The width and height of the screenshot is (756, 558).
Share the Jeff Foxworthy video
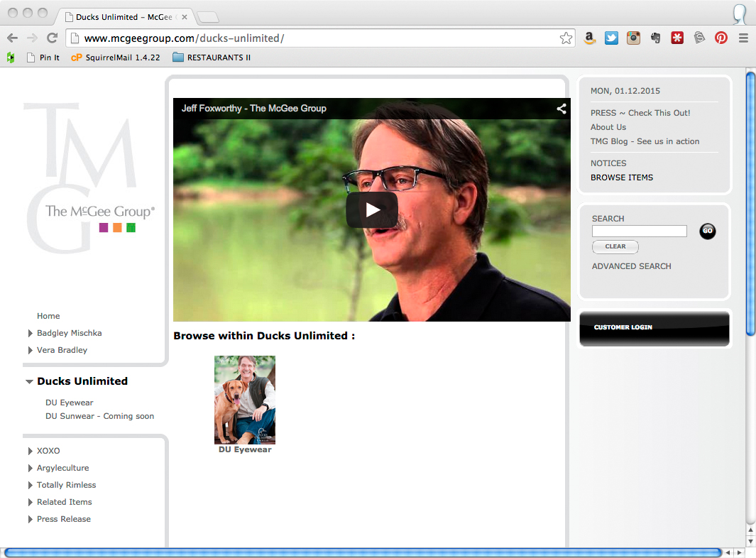(561, 109)
